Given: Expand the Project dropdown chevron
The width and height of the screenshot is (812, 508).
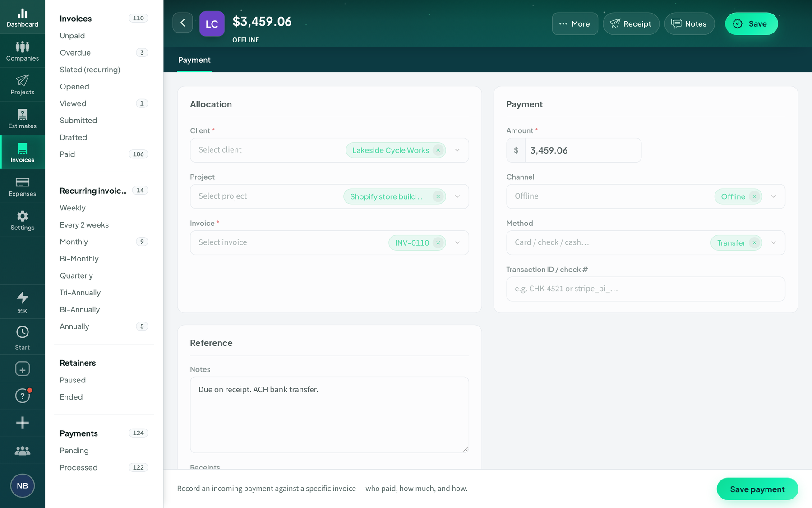Looking at the screenshot, I should click(x=457, y=196).
